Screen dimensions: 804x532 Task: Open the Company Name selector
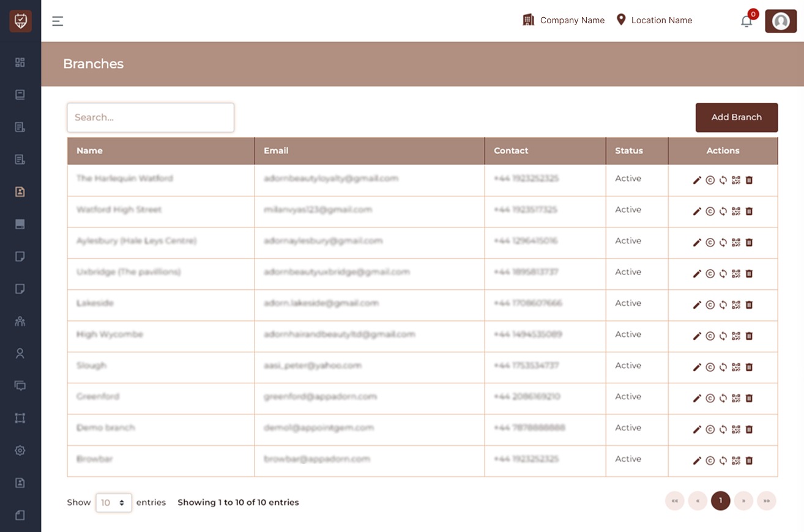[564, 20]
